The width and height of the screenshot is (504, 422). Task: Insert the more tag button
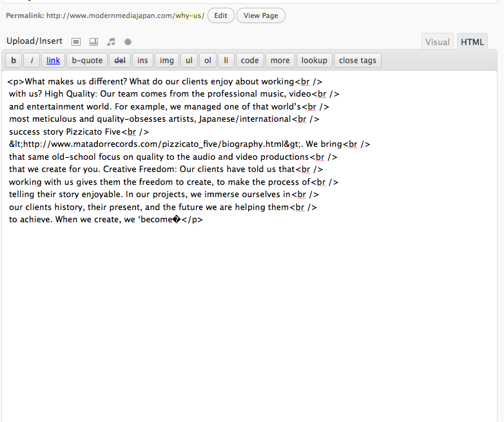280,61
